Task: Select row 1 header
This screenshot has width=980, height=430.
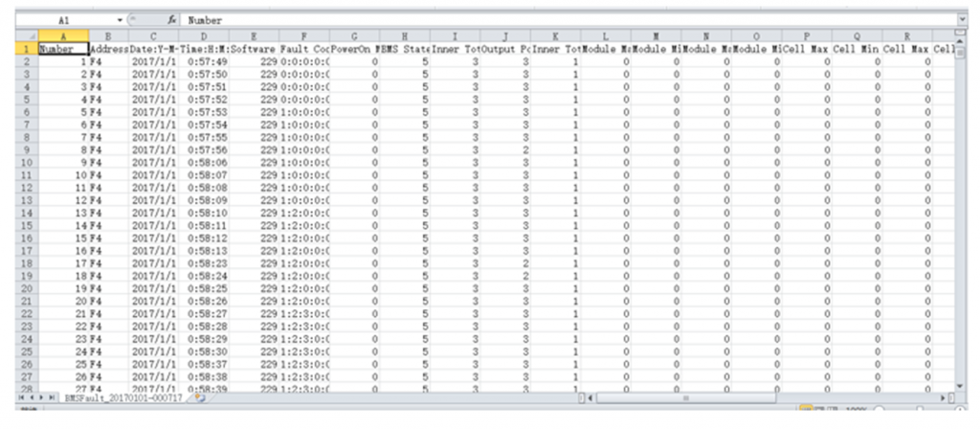Action: 26,48
